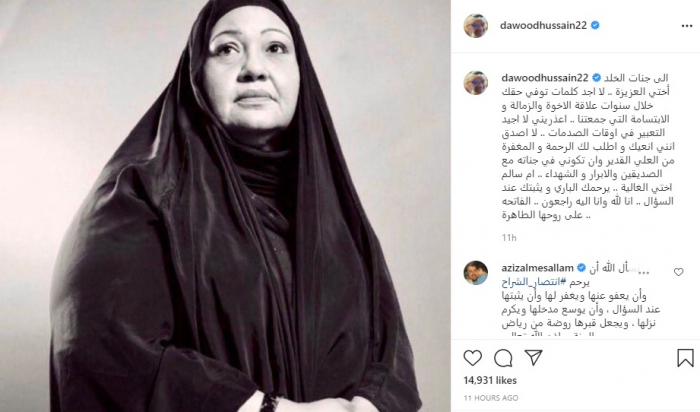The width and height of the screenshot is (700, 412).
Task: Open comment bubble icon below post
Action: (503, 358)
